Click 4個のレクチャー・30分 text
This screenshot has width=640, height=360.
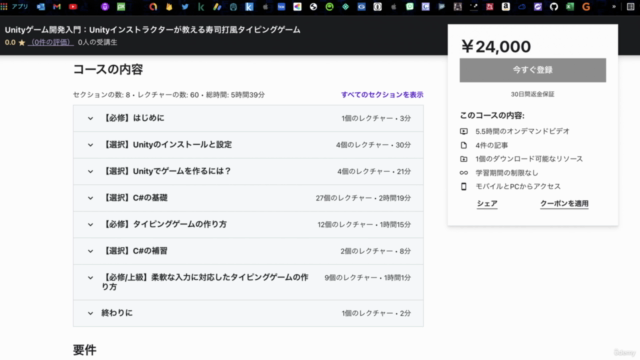click(x=373, y=145)
